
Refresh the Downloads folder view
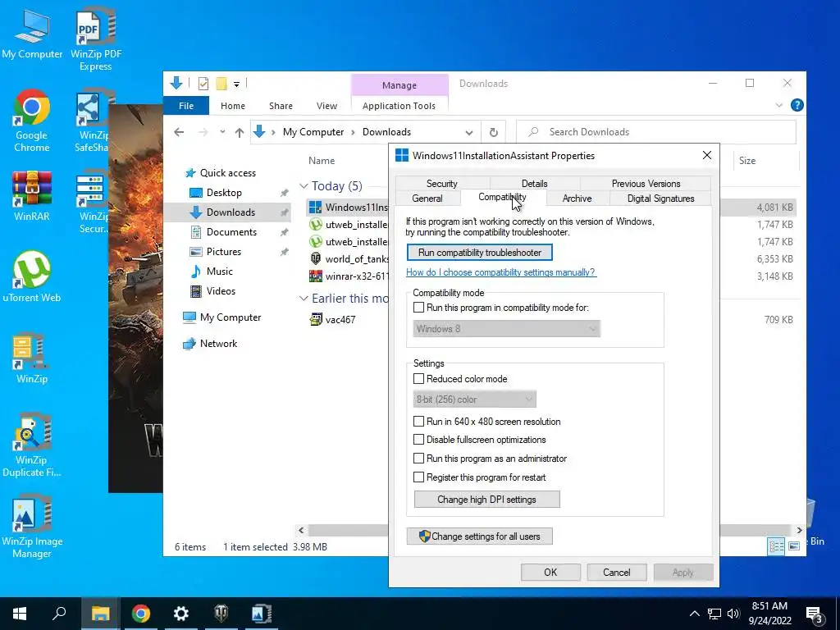pyautogui.click(x=493, y=132)
